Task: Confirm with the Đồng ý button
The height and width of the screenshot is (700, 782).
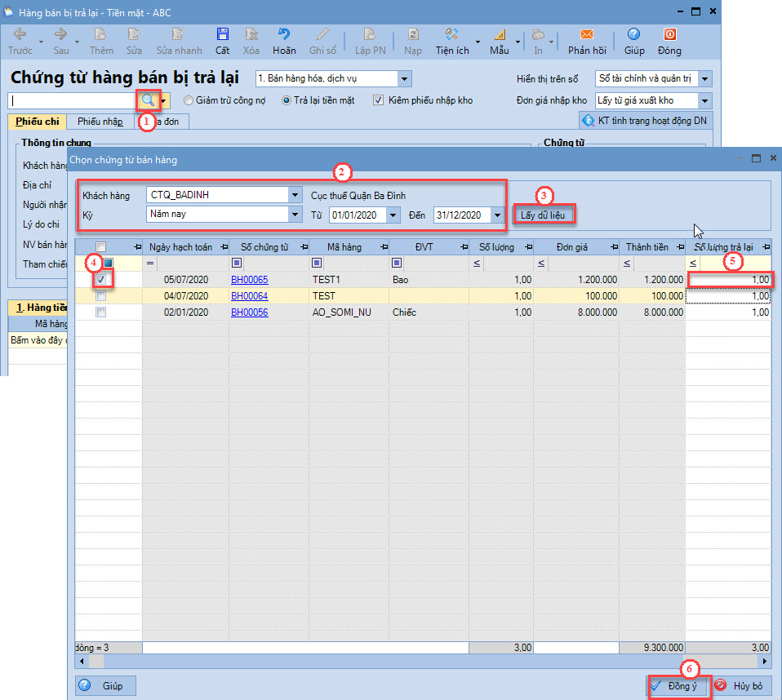Action: pyautogui.click(x=679, y=686)
